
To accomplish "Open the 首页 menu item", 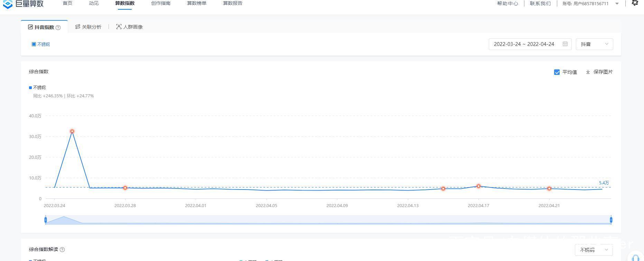I will pos(68,3).
